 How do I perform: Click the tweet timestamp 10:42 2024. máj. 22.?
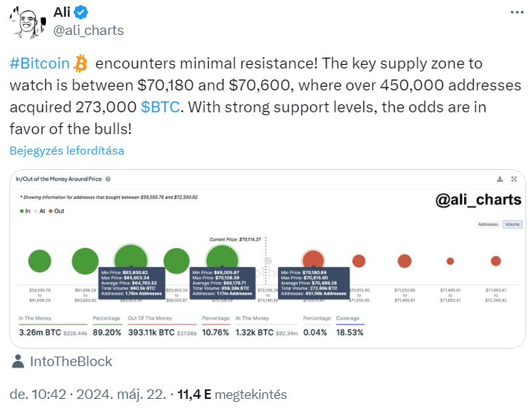(88, 394)
